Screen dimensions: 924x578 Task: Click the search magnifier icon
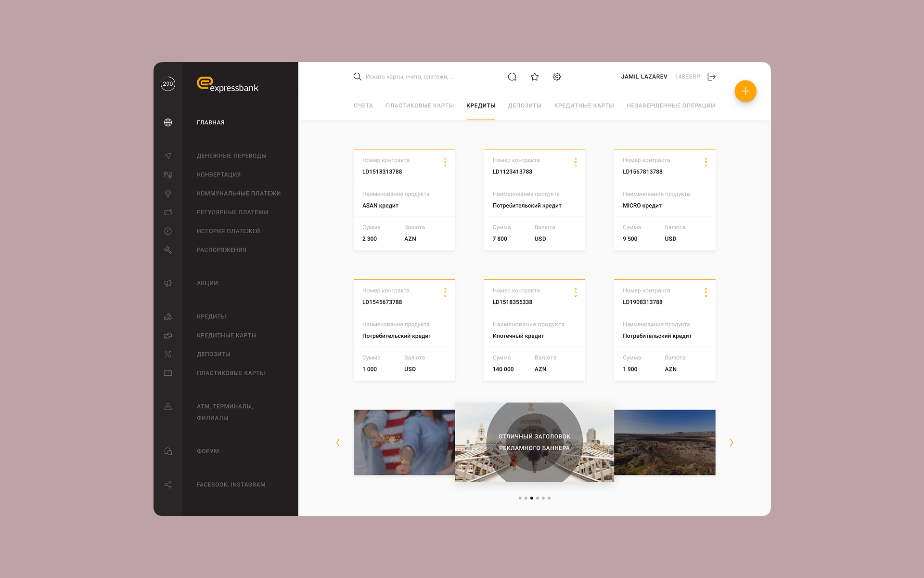pos(358,77)
